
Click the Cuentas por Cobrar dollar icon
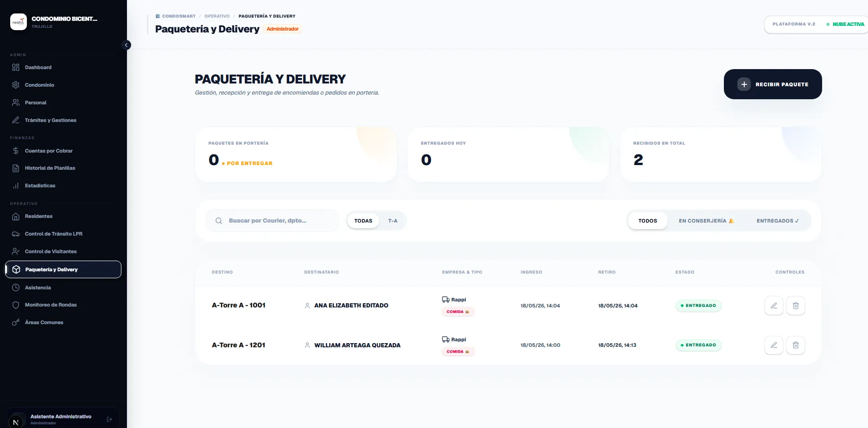click(x=16, y=151)
